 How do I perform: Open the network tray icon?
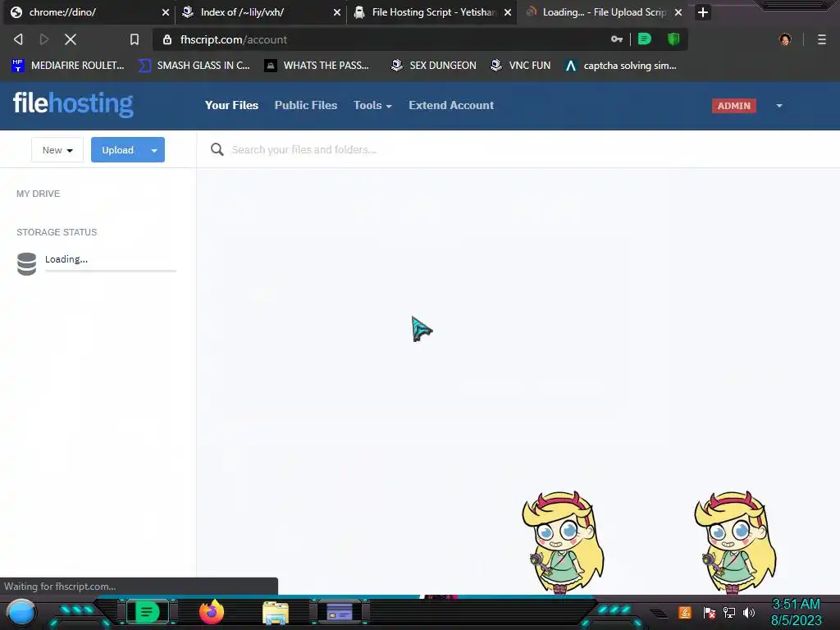(729, 612)
